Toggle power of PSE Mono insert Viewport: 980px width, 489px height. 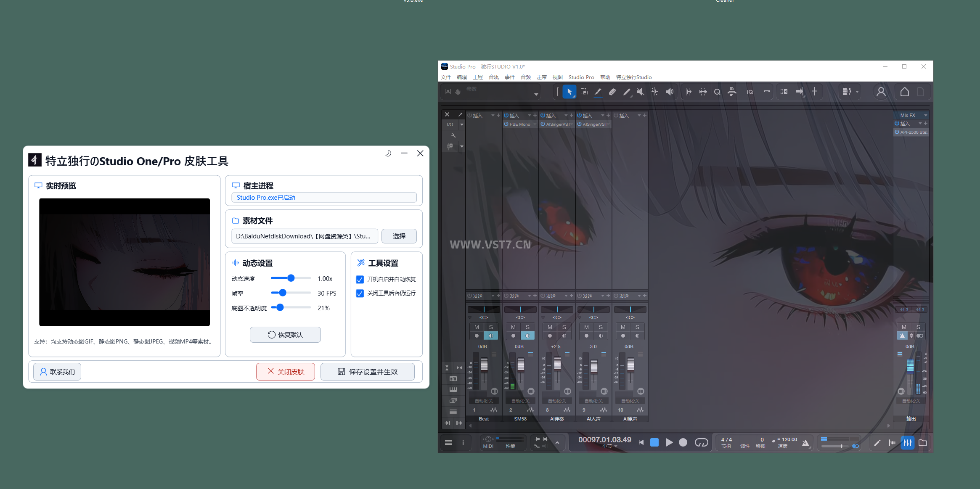(506, 124)
